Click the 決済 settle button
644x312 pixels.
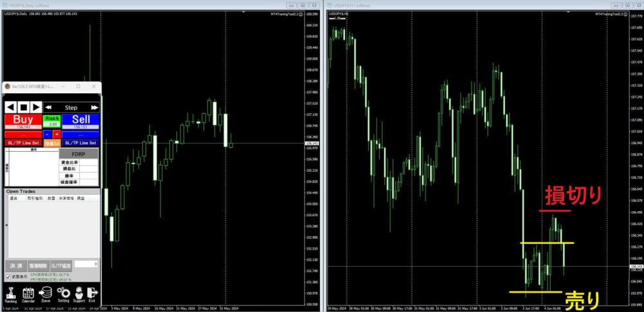[16, 266]
